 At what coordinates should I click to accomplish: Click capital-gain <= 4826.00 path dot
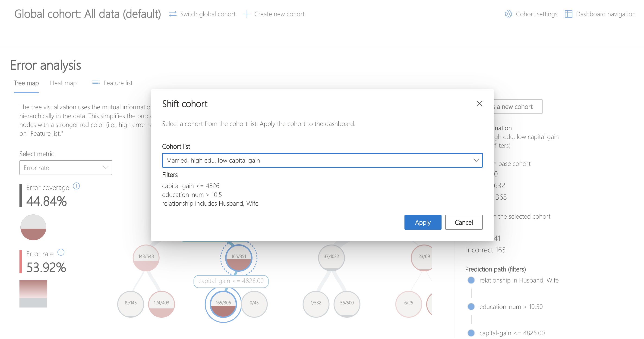[471, 333]
